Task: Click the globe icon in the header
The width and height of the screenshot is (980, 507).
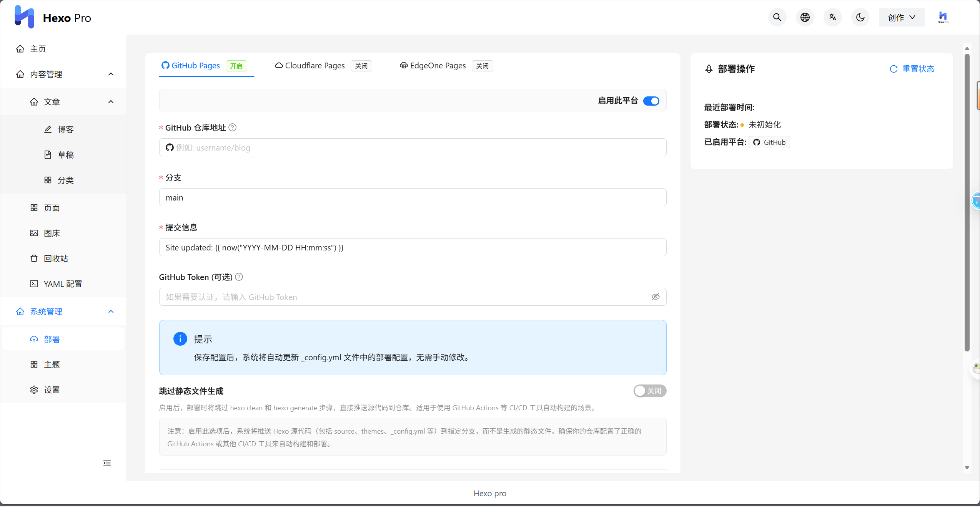Action: [x=805, y=18]
